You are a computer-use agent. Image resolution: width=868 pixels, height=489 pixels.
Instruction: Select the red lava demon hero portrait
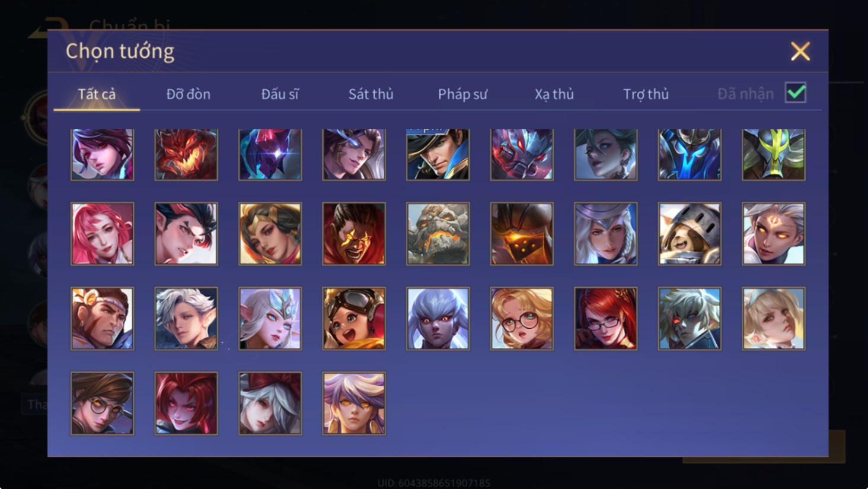(x=186, y=154)
